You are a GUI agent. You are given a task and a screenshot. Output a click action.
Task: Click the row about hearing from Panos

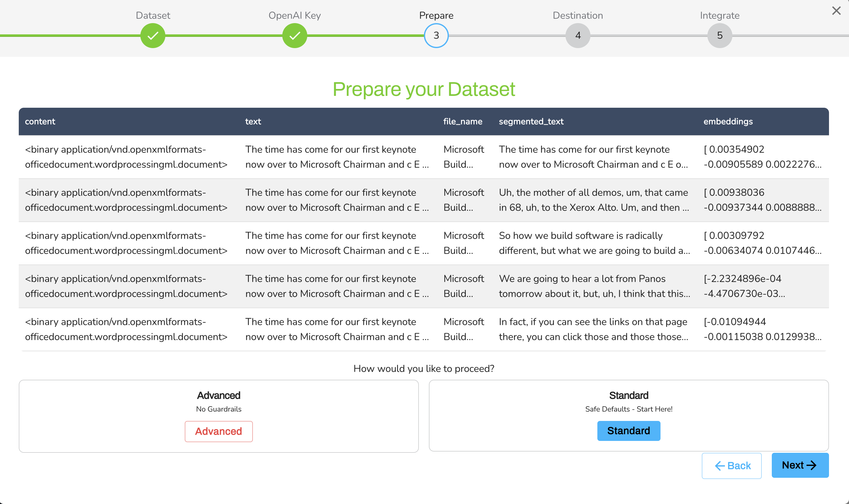coord(593,286)
